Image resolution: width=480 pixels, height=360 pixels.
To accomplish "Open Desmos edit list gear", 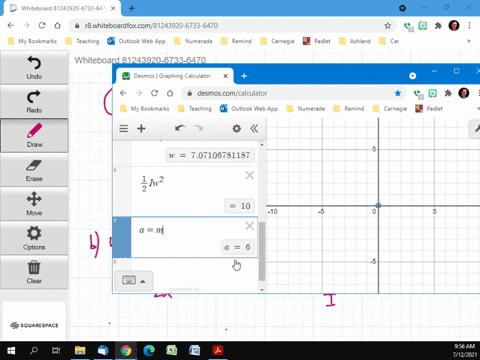I will pos(237,128).
